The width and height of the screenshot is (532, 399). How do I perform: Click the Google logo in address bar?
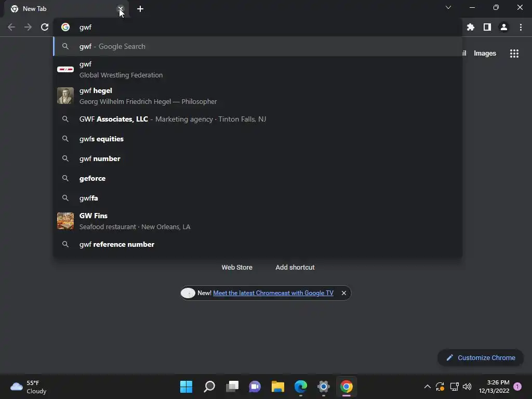pyautogui.click(x=65, y=27)
